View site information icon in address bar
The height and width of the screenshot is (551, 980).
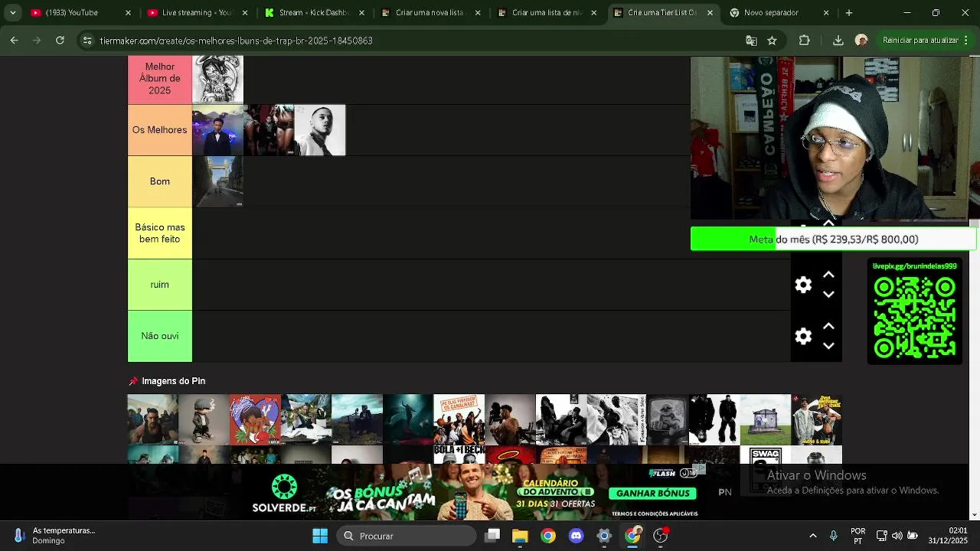point(87,41)
